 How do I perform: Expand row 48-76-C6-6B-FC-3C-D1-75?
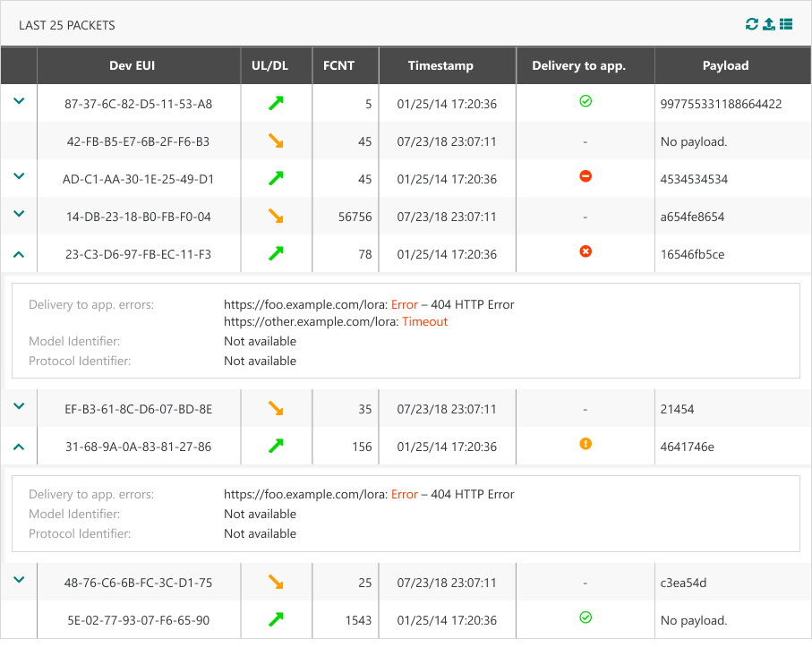click(19, 580)
